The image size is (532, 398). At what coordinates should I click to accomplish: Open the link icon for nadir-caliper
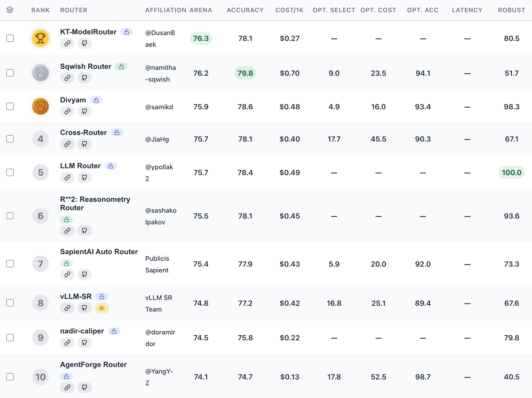(67, 343)
